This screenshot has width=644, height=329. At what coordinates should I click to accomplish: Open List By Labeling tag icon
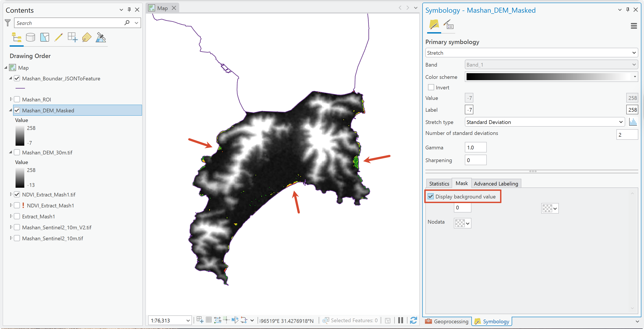pyautogui.click(x=87, y=37)
